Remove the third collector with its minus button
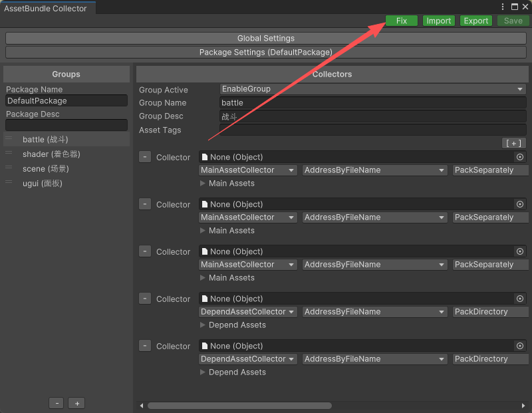 pyautogui.click(x=145, y=251)
